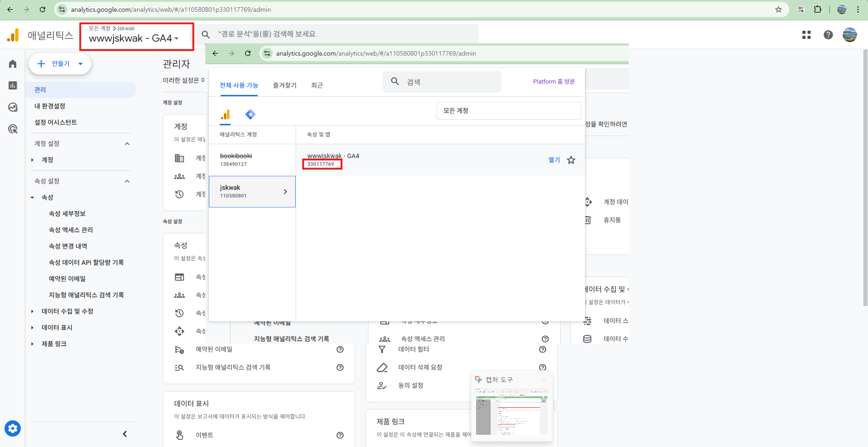868x447 pixels.
Task: Open the Explore icon in left rail
Action: click(x=13, y=107)
